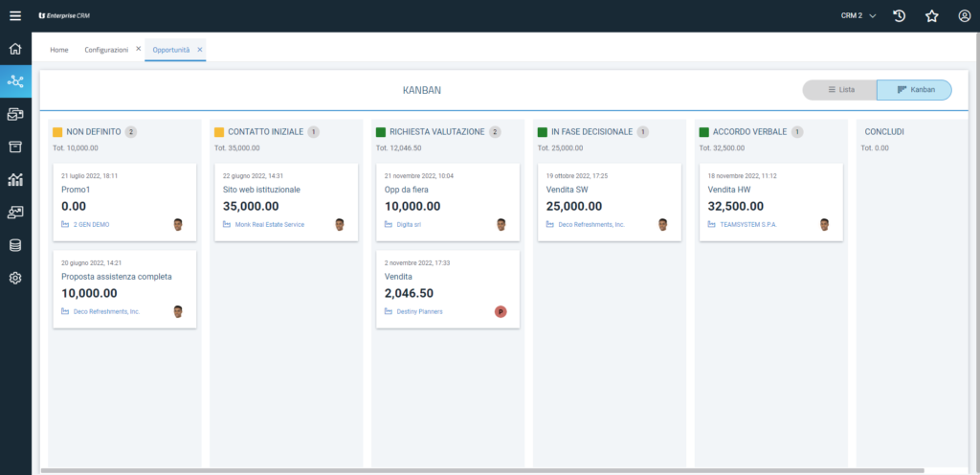Switch to the Home tab
The image size is (980, 475).
tap(59, 50)
